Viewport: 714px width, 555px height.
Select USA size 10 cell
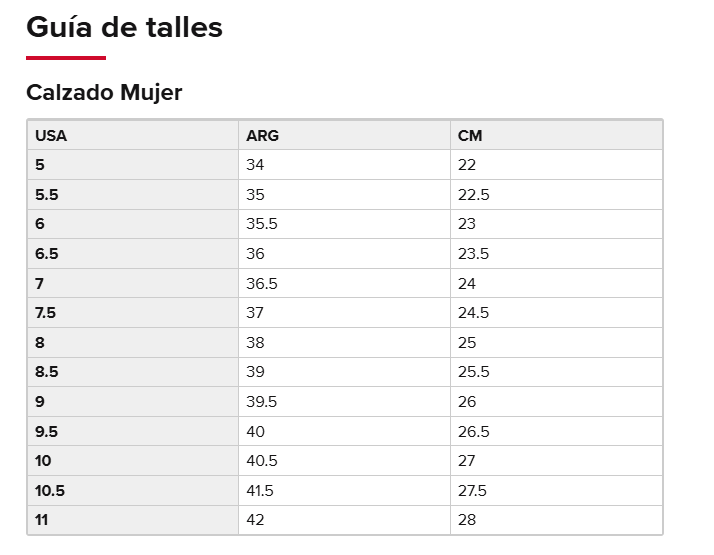[133, 461]
